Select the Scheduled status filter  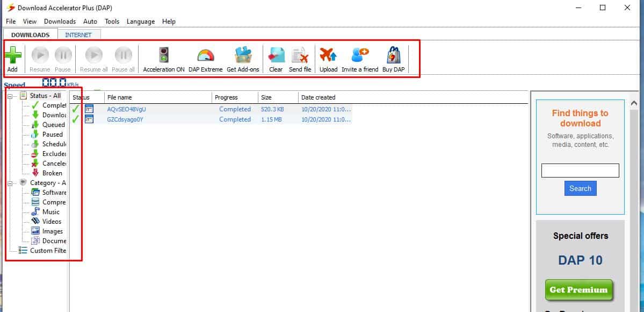tap(54, 144)
